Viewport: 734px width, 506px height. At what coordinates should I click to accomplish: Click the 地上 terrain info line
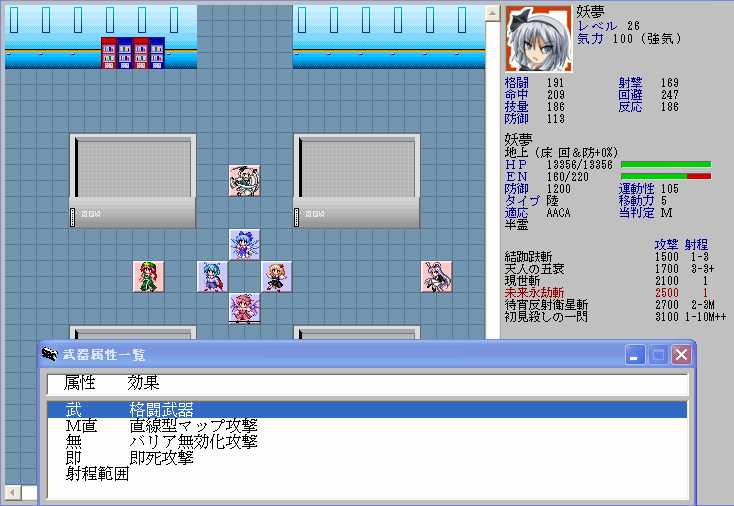click(561, 153)
